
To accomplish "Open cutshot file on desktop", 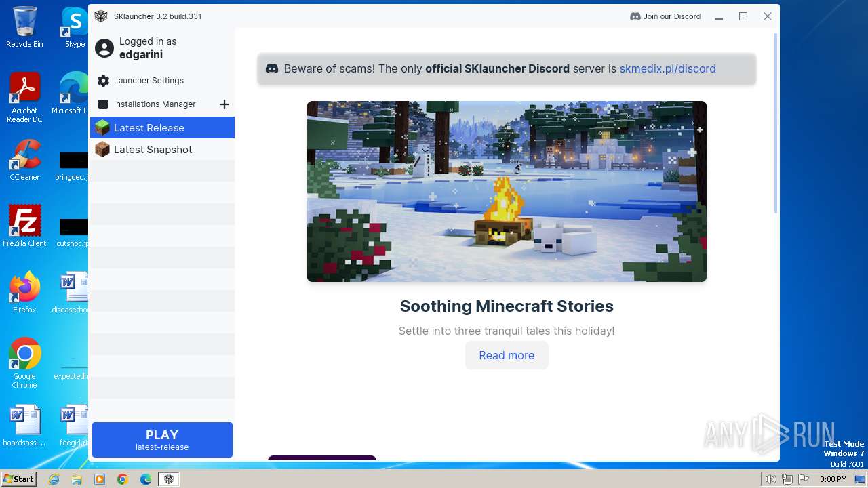I will point(73,231).
